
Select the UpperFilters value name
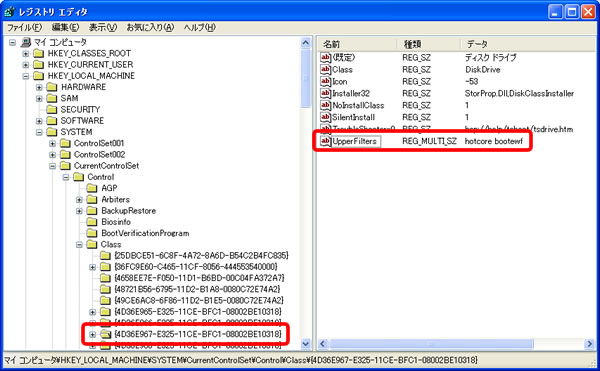pyautogui.click(x=355, y=141)
